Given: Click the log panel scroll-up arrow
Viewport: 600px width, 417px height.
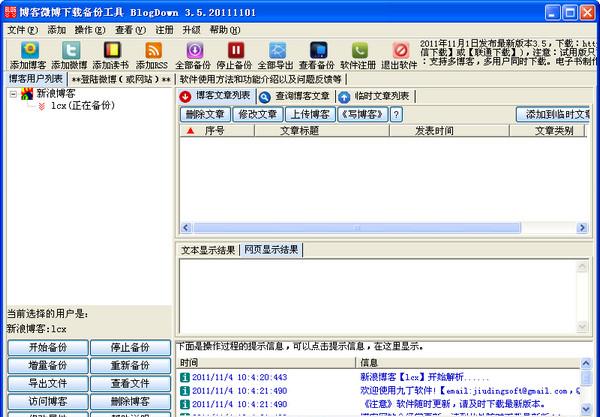Looking at the screenshot, I should point(586,363).
